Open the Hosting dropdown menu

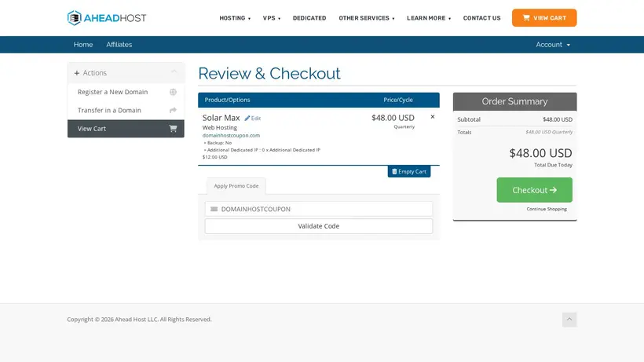235,18
